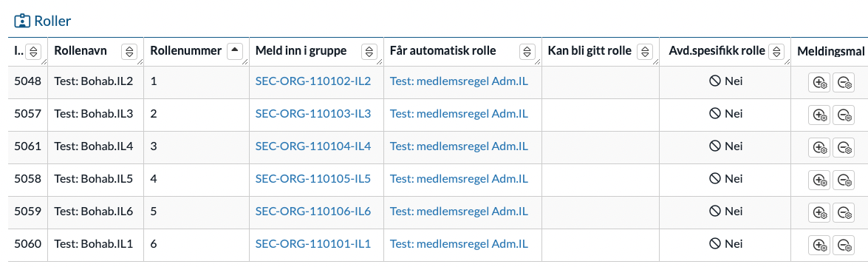Toggle Rollenummer ascending sort arrow

(x=235, y=50)
